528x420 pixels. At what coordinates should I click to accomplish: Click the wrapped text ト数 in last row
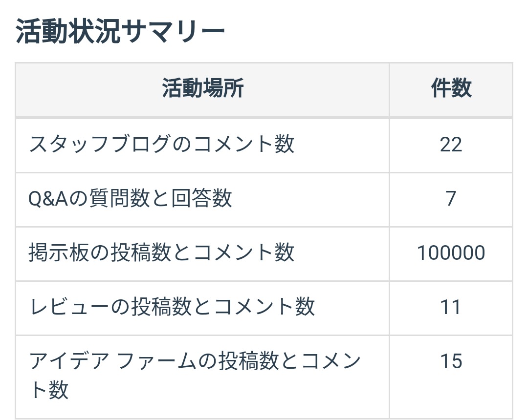coord(49,390)
